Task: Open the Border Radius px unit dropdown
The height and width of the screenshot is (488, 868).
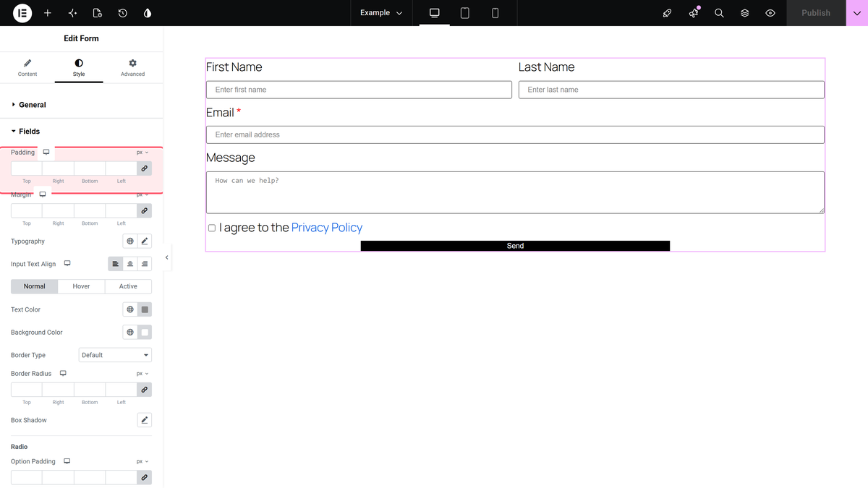Action: coord(142,374)
